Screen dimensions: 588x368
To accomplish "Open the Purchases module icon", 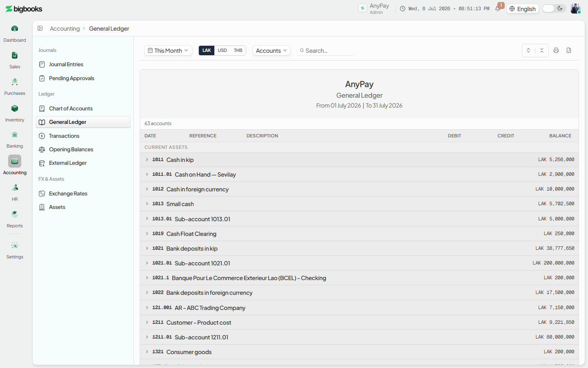I will coord(15,82).
